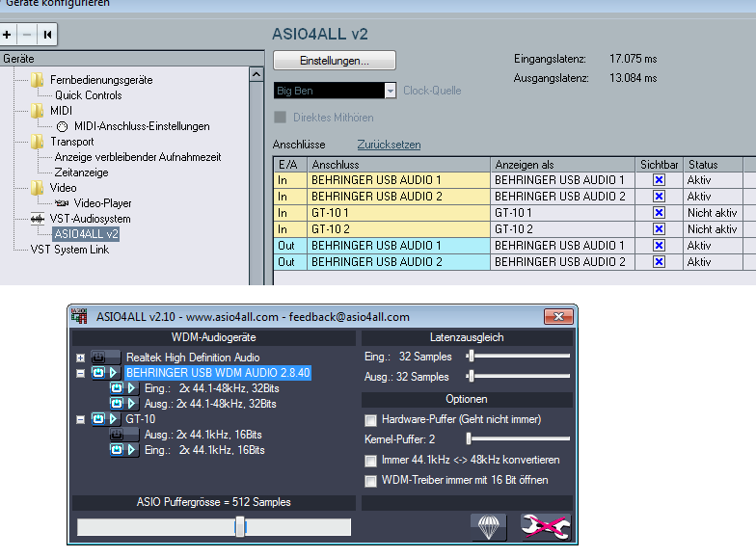Click the Zurücksetzen link
Image resolution: width=756 pixels, height=557 pixels.
pyautogui.click(x=389, y=145)
